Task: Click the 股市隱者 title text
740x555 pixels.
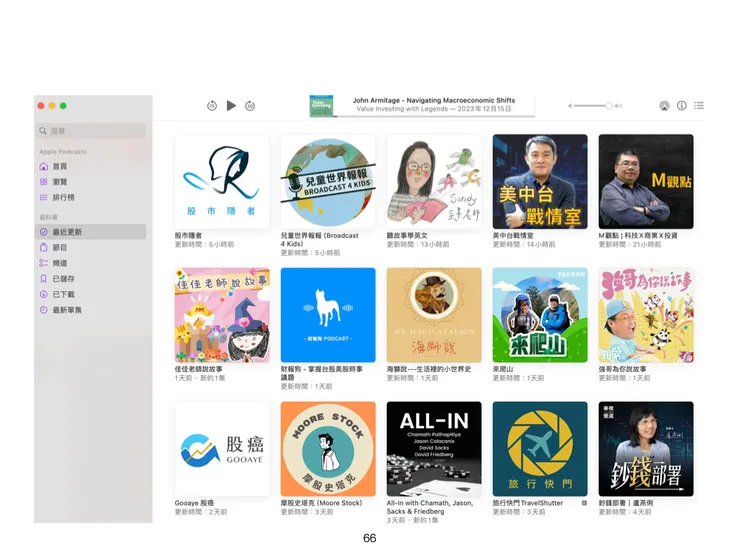Action: pos(188,235)
